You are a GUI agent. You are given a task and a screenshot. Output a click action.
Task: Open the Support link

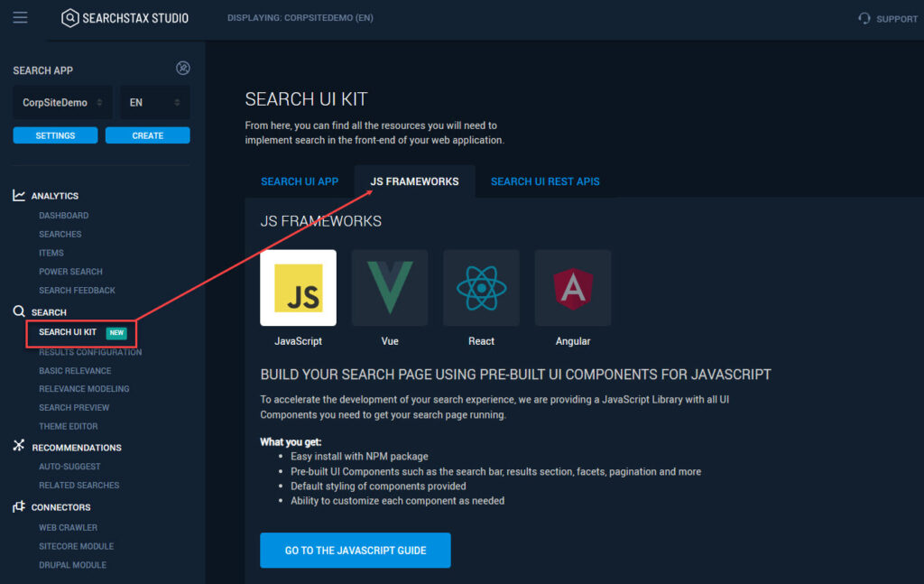pyautogui.click(x=896, y=19)
